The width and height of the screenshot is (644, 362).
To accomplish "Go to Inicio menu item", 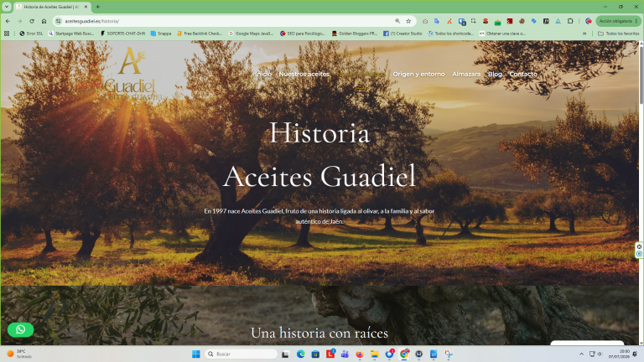I will [263, 74].
